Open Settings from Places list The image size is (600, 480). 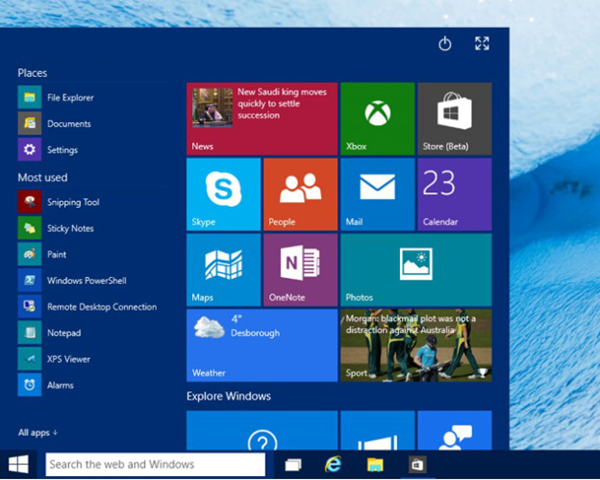point(61,150)
